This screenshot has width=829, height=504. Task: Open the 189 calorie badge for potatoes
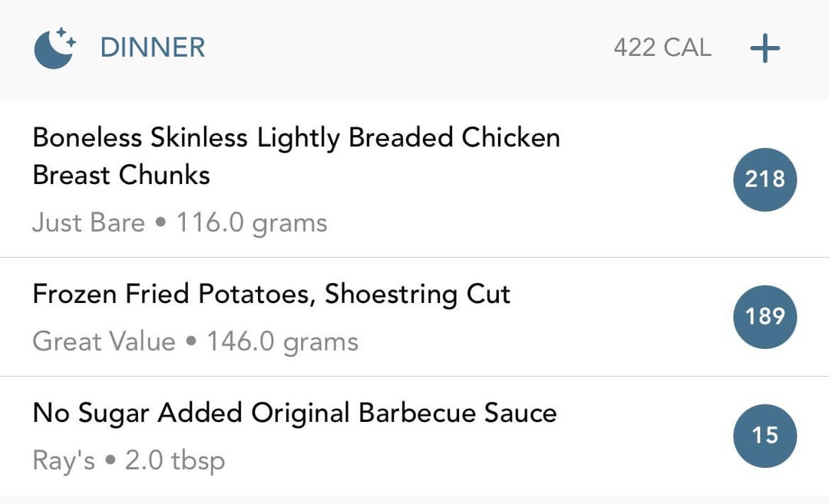(x=765, y=317)
